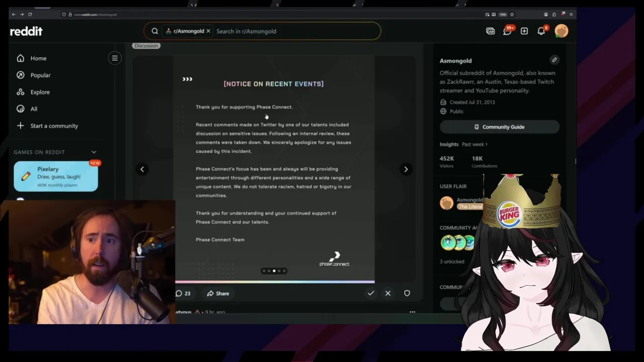Click the community achievement badges
The width and height of the screenshot is (644, 362).
457,242
